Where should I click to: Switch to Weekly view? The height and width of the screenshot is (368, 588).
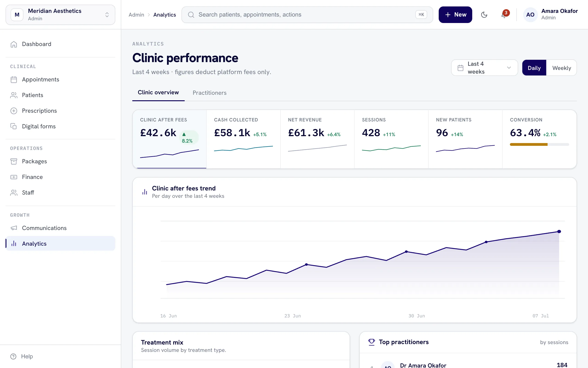click(x=562, y=68)
